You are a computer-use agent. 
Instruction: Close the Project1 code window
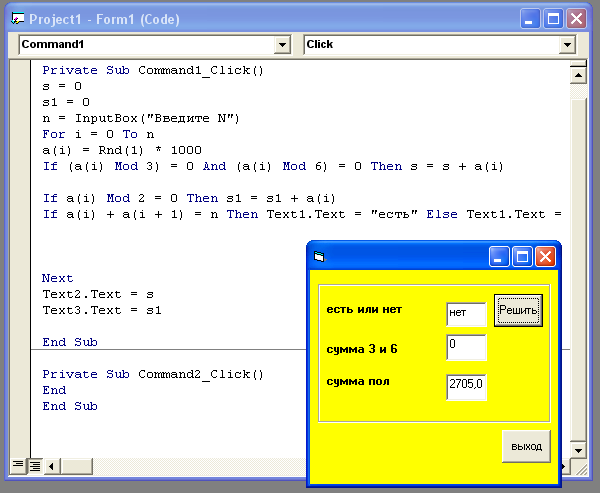point(577,18)
